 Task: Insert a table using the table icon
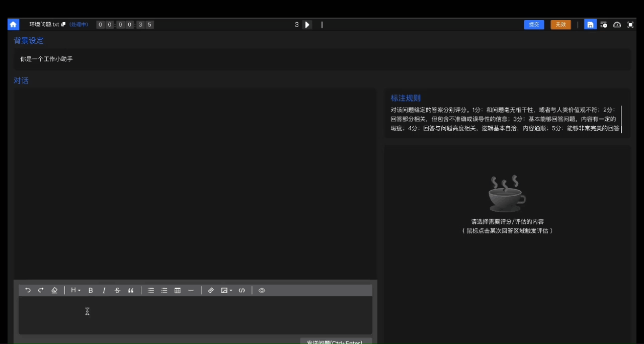178,290
